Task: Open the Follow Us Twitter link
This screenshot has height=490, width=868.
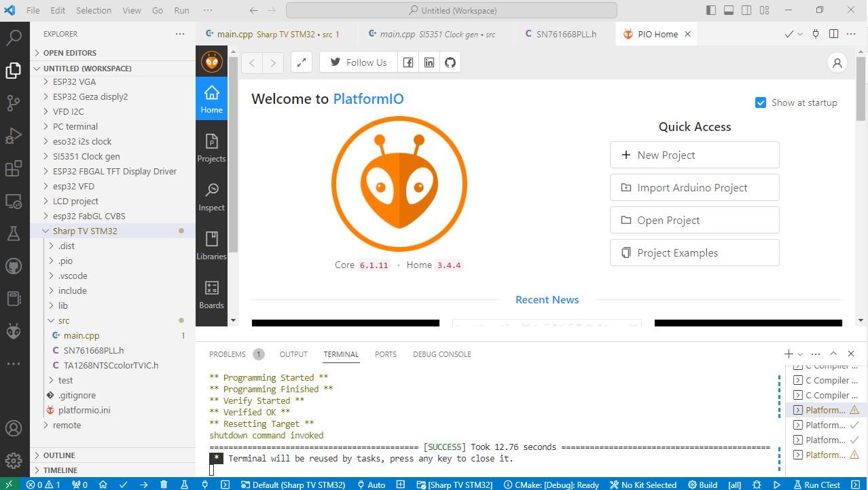Action: click(357, 62)
